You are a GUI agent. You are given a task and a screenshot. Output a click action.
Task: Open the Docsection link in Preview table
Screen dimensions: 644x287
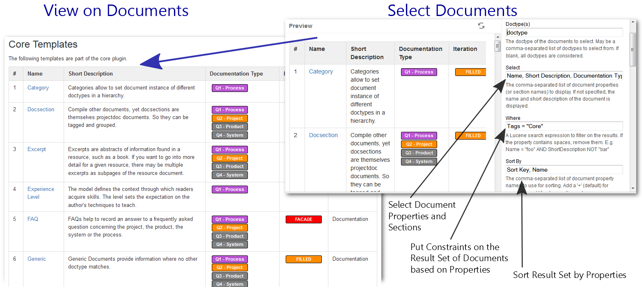[323, 135]
